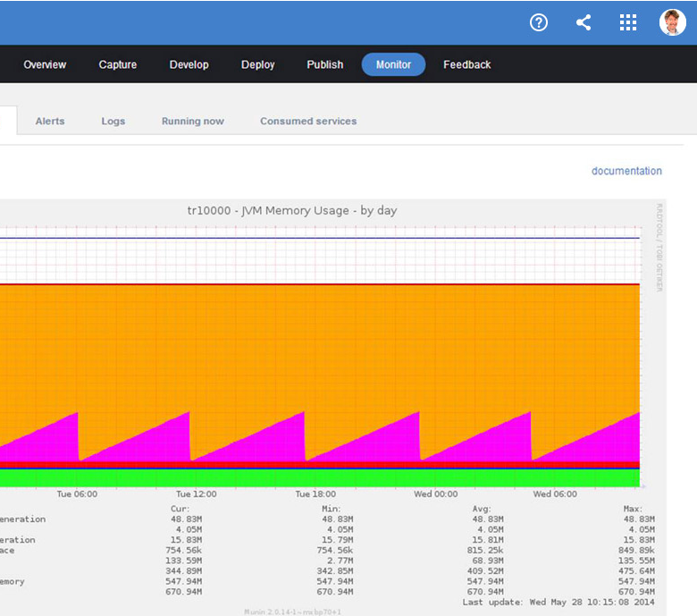Screen dimensions: 697x616
Task: Select the Cur: column header
Action: coord(180,509)
